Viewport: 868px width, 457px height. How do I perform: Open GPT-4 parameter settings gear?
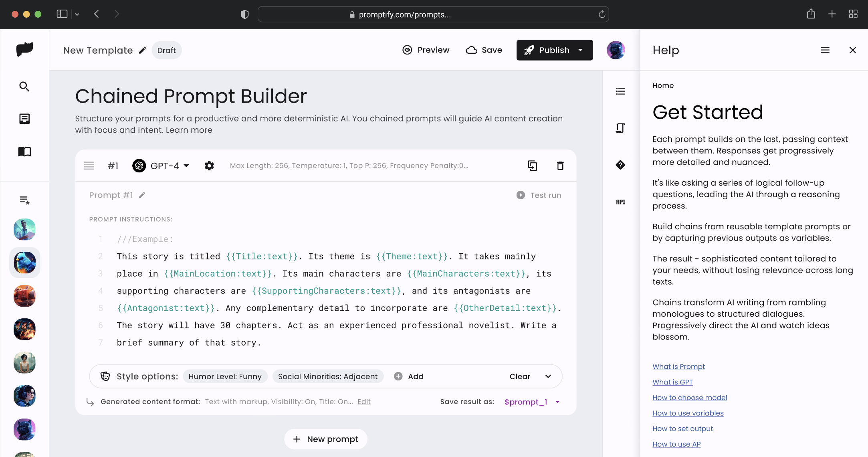pyautogui.click(x=210, y=165)
